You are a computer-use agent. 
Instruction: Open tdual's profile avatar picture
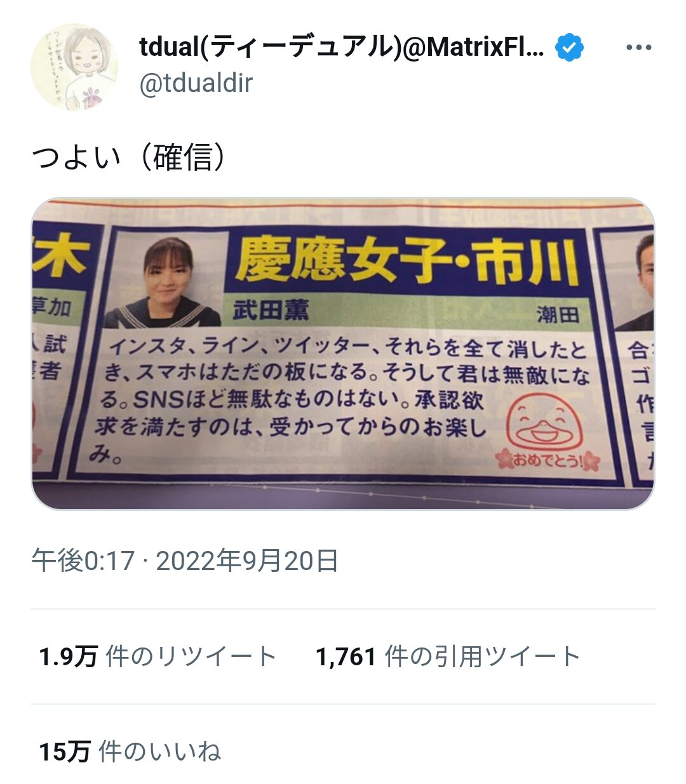[x=74, y=67]
